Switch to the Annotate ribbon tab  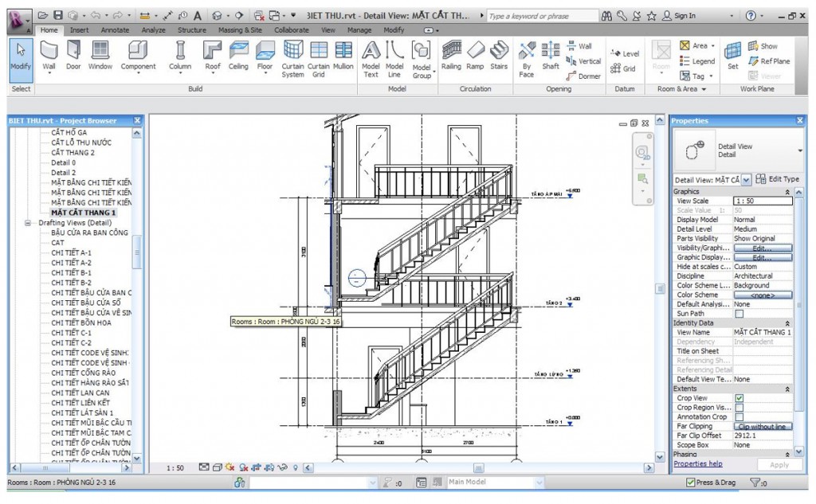(x=114, y=29)
